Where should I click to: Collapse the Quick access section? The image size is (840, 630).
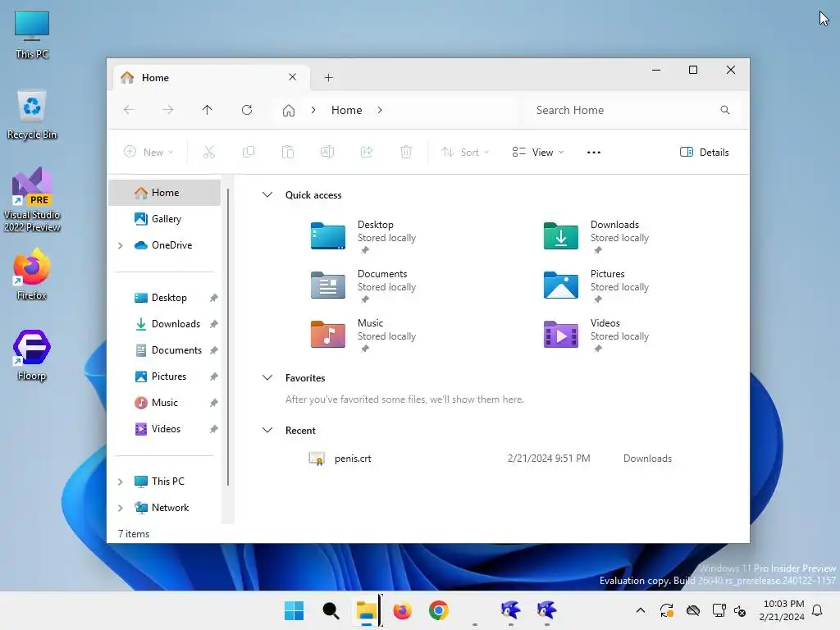267,194
